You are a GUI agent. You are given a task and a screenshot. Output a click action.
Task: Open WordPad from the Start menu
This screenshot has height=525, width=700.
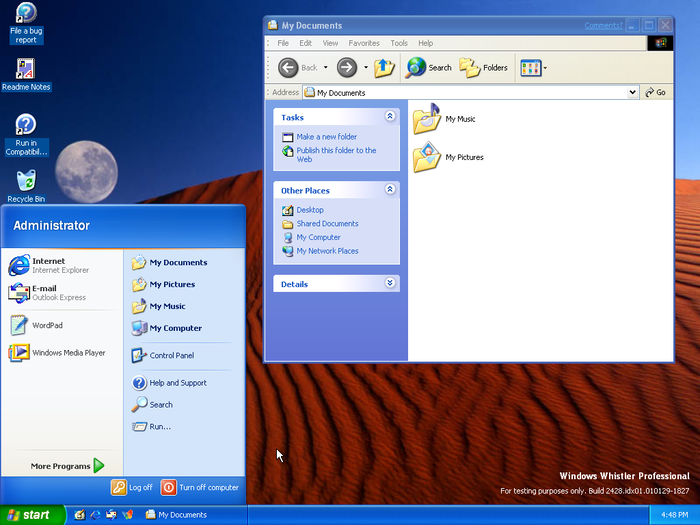click(x=47, y=325)
